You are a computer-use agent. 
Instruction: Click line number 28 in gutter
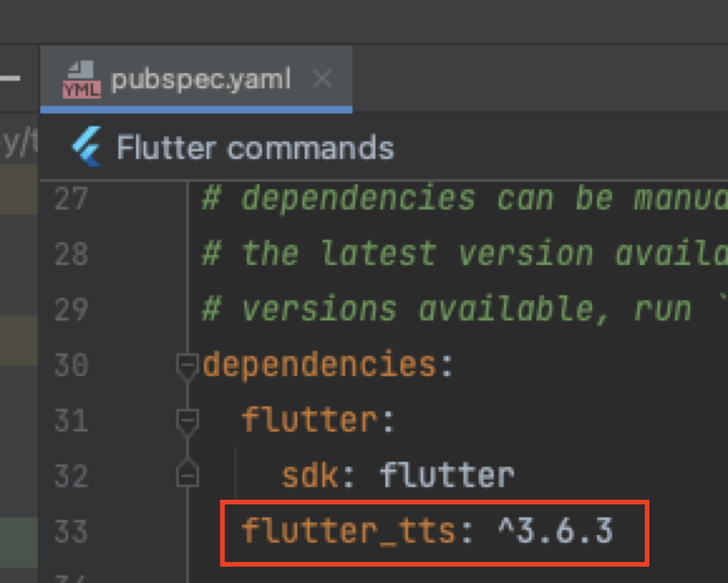[x=71, y=254]
